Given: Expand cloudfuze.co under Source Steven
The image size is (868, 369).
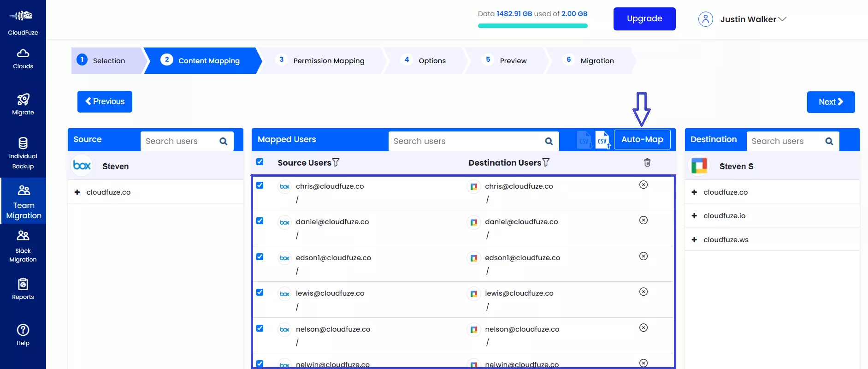Looking at the screenshot, I should pyautogui.click(x=77, y=192).
